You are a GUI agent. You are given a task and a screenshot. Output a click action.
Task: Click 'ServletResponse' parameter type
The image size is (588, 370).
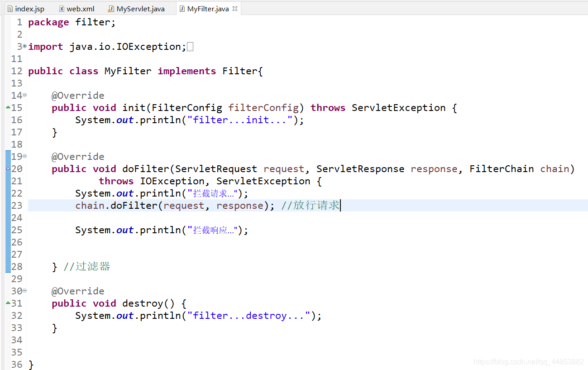pyautogui.click(x=360, y=169)
